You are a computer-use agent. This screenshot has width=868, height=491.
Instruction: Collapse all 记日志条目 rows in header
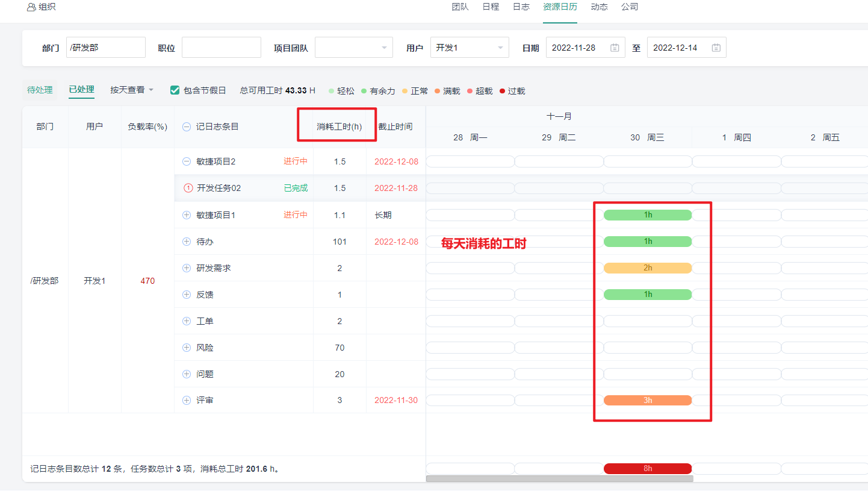point(187,127)
